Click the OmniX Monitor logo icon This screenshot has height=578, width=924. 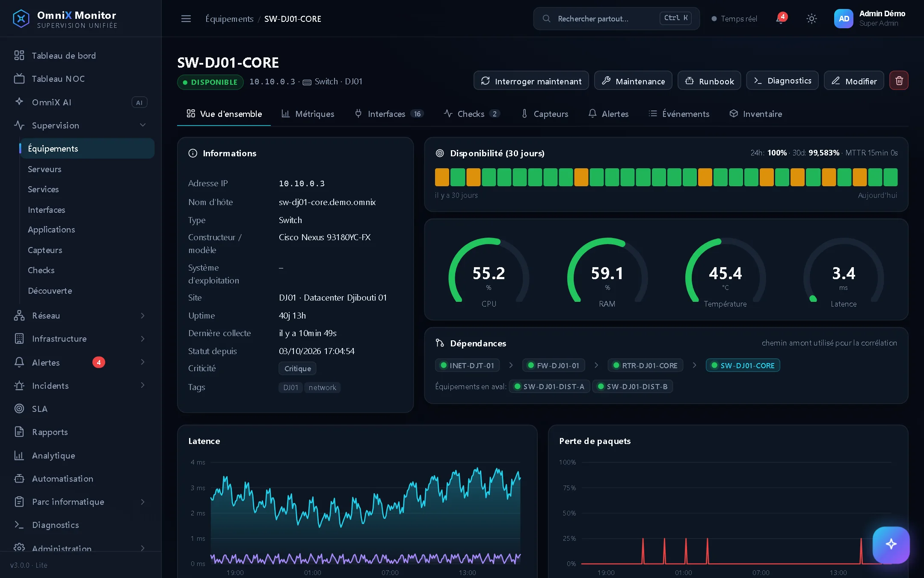pyautogui.click(x=21, y=19)
